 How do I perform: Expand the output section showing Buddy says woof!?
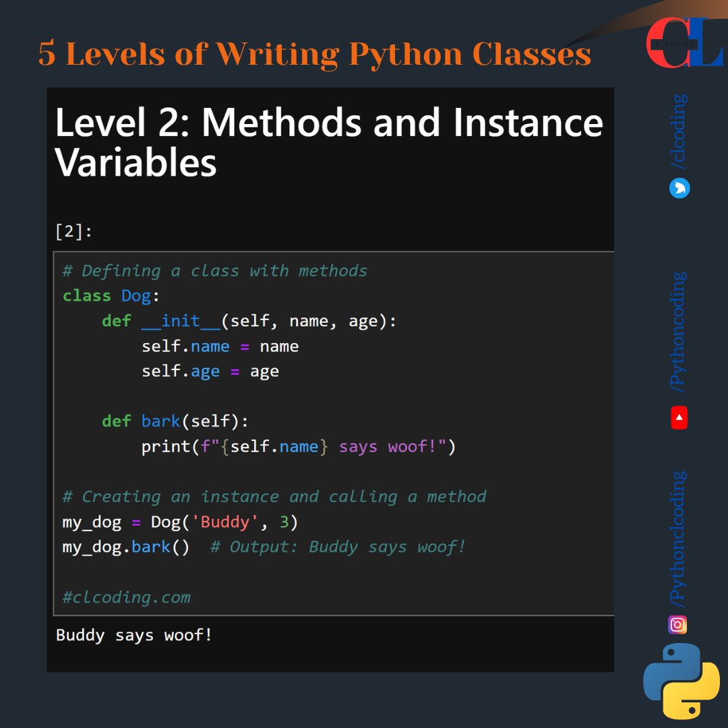(x=133, y=634)
